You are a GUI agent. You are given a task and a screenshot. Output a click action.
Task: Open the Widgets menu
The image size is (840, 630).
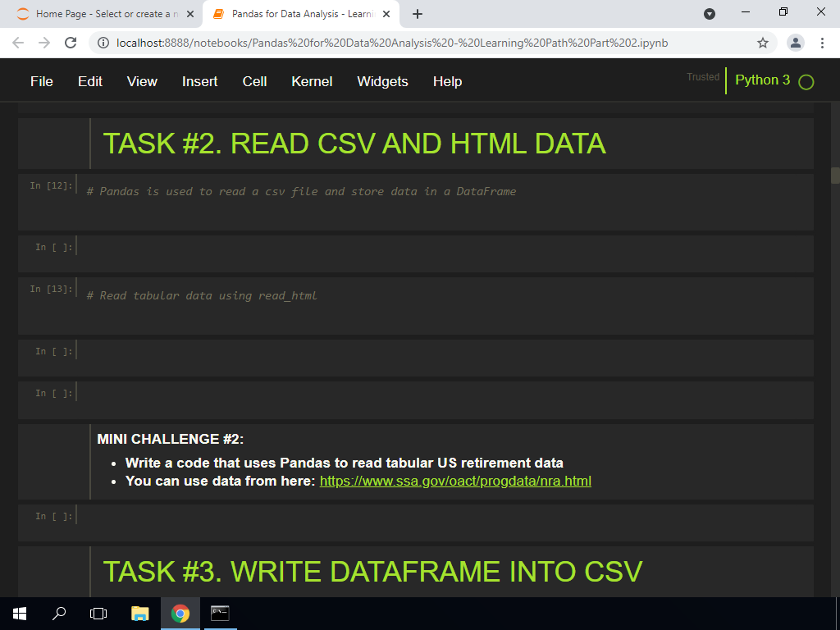click(x=382, y=81)
